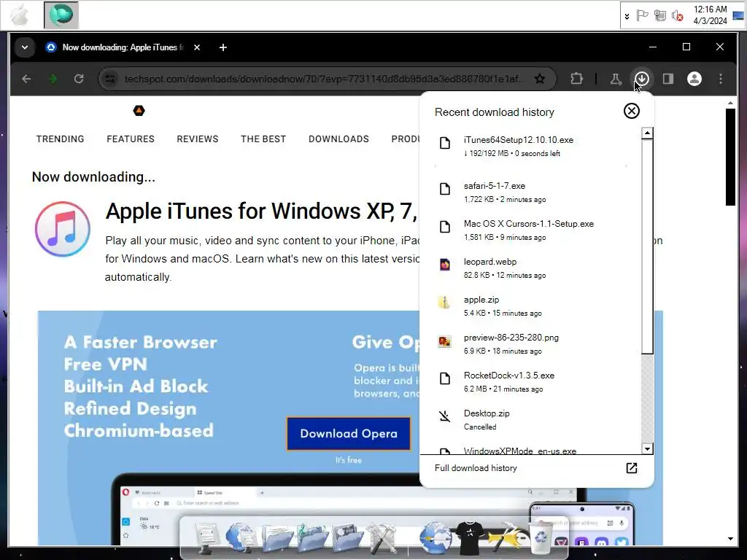Viewport: 747px width, 560px height.
Task: Click the external-link icon for full history
Action: pyautogui.click(x=631, y=468)
